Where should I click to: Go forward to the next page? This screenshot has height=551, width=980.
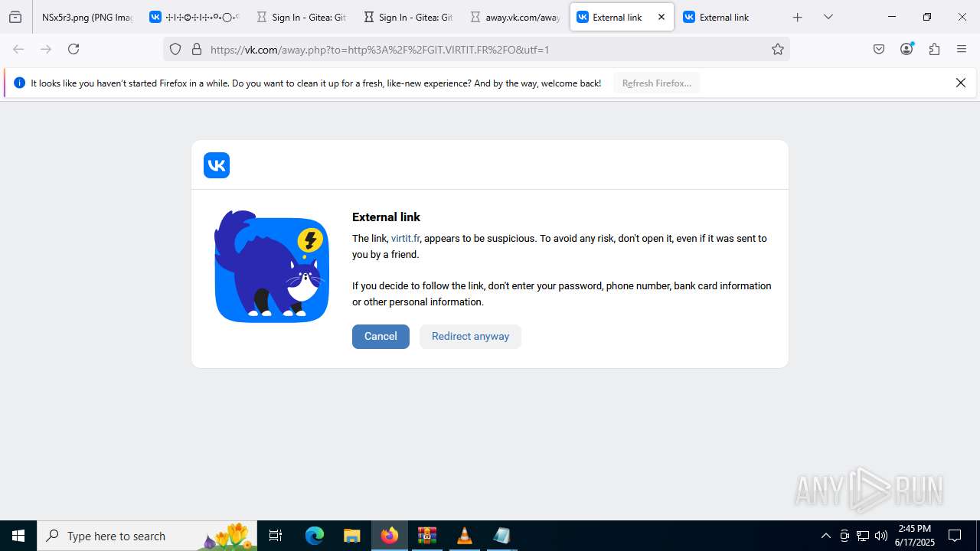pos(46,49)
